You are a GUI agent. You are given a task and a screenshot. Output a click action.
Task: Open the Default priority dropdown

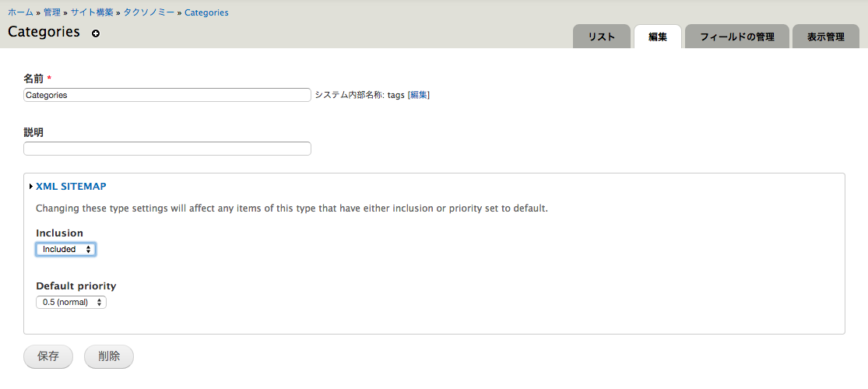click(x=71, y=302)
